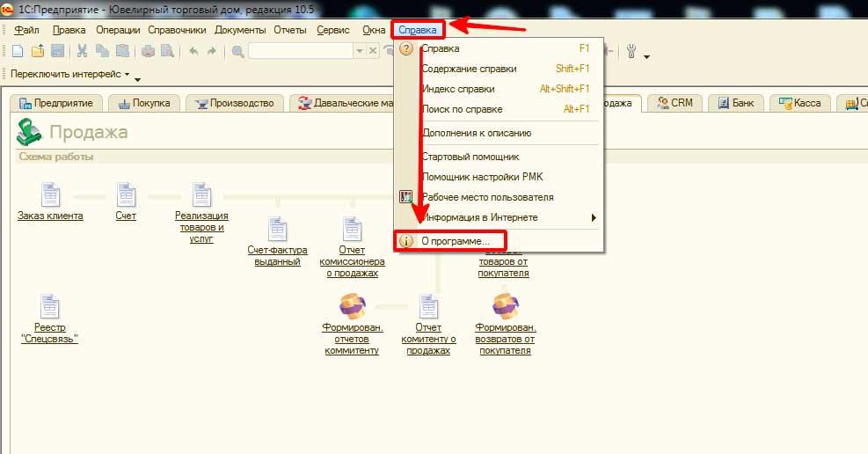The height and width of the screenshot is (454, 868).
Task: Choose О программе... menu entry
Action: (499, 241)
